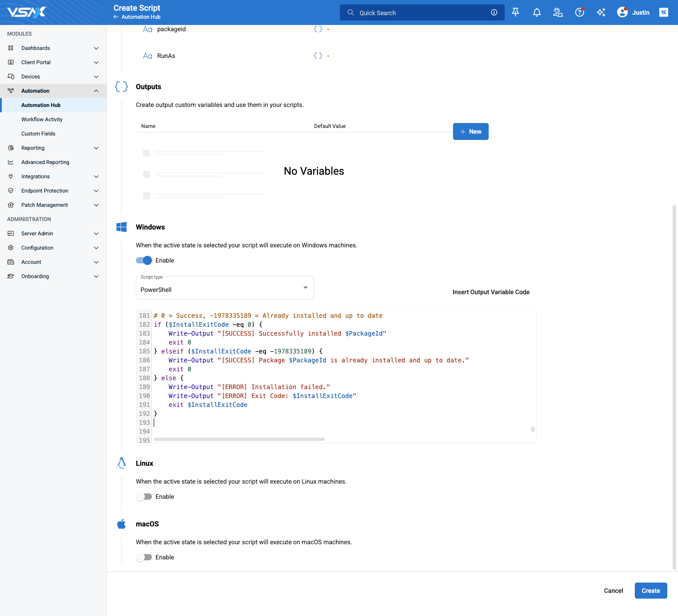Disable the Windows Enable toggle
678x616 pixels.
(x=144, y=260)
